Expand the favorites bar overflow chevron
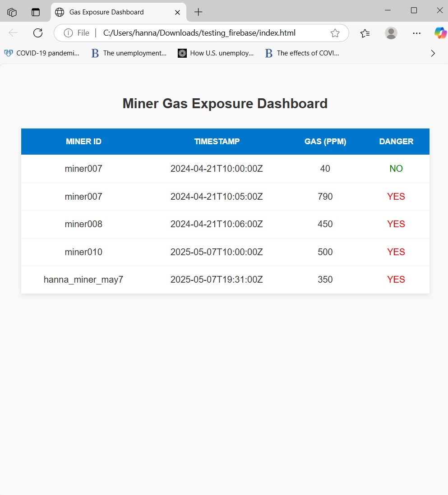 [x=433, y=53]
